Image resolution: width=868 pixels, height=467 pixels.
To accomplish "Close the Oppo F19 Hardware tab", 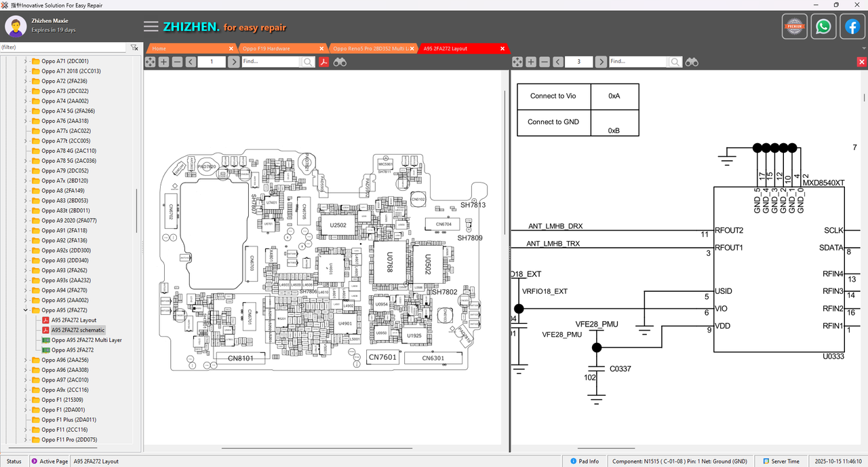I will (x=322, y=48).
